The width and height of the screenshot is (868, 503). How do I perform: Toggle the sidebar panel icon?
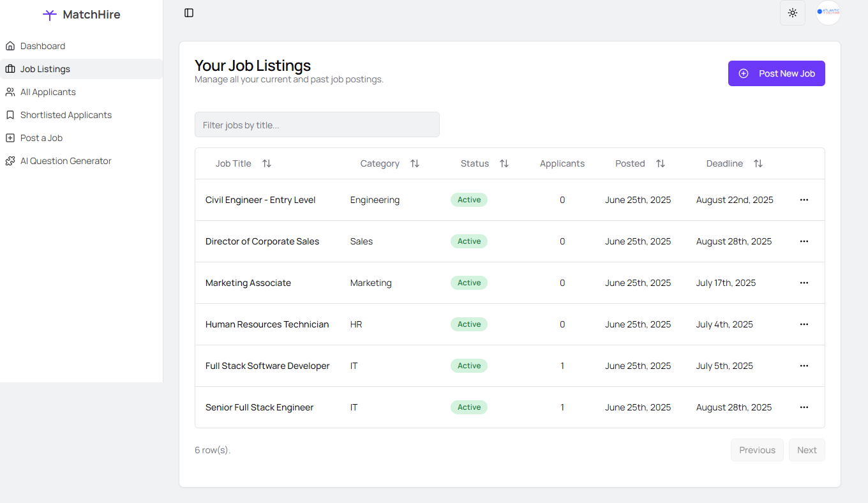click(189, 13)
